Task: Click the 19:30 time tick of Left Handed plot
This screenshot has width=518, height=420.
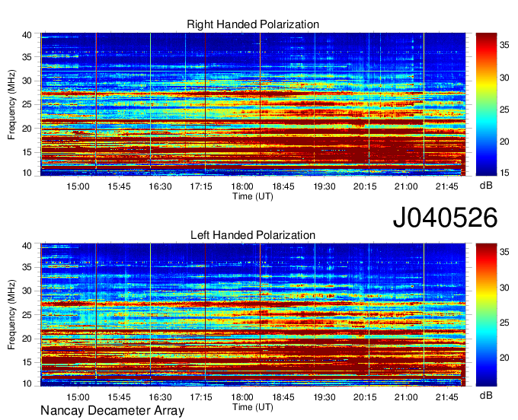Action: (x=324, y=397)
